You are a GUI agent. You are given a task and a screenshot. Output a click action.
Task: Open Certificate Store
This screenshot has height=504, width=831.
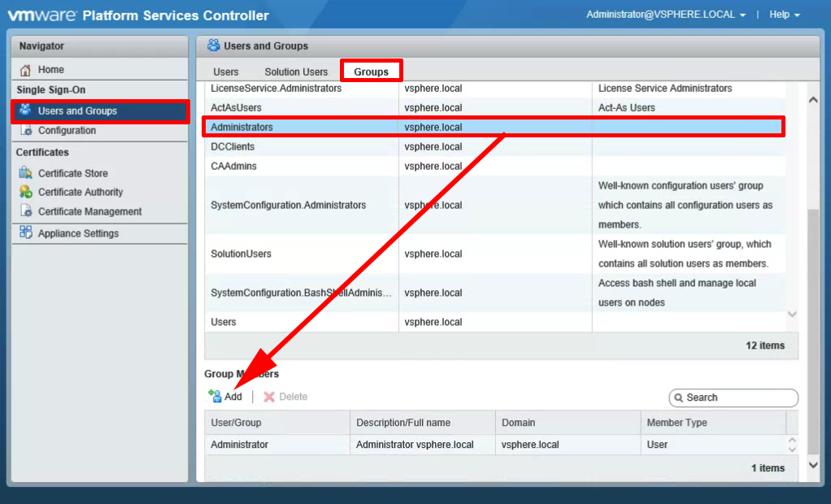point(100,173)
